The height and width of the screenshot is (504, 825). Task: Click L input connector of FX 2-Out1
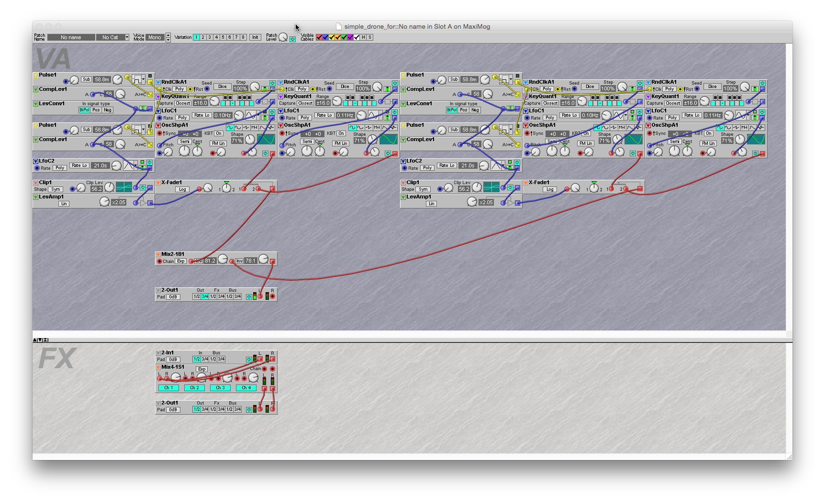click(260, 409)
